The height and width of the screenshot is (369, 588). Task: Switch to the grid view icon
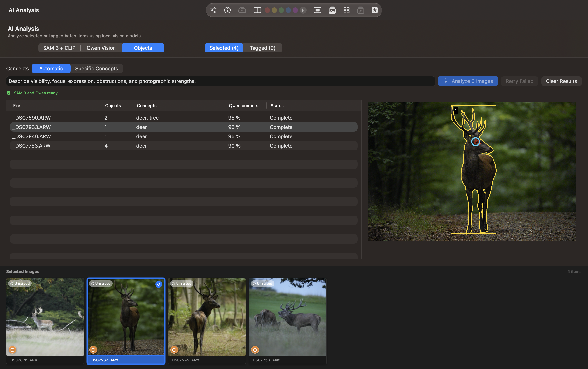(x=346, y=10)
